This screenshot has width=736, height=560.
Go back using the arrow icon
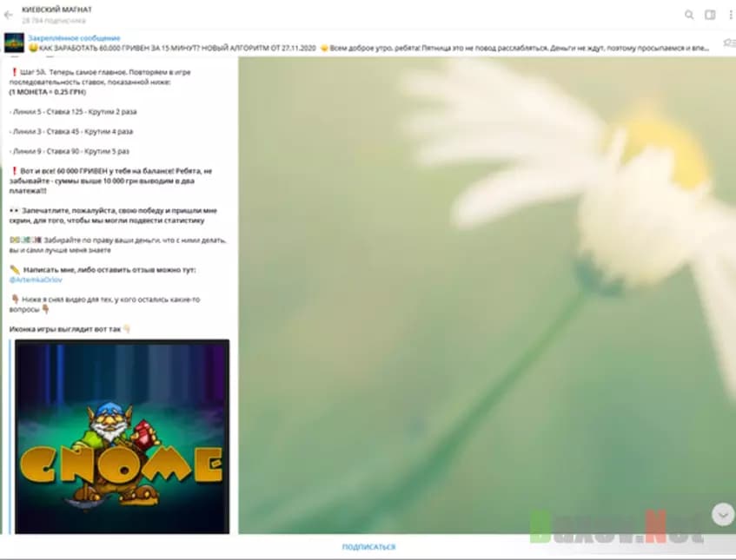coord(9,15)
